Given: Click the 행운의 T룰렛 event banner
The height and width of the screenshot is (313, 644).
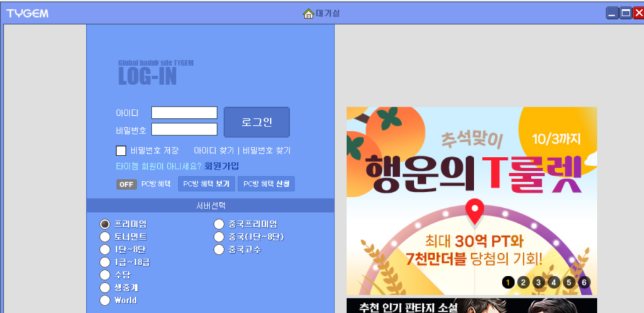Looking at the screenshot, I should [x=472, y=201].
